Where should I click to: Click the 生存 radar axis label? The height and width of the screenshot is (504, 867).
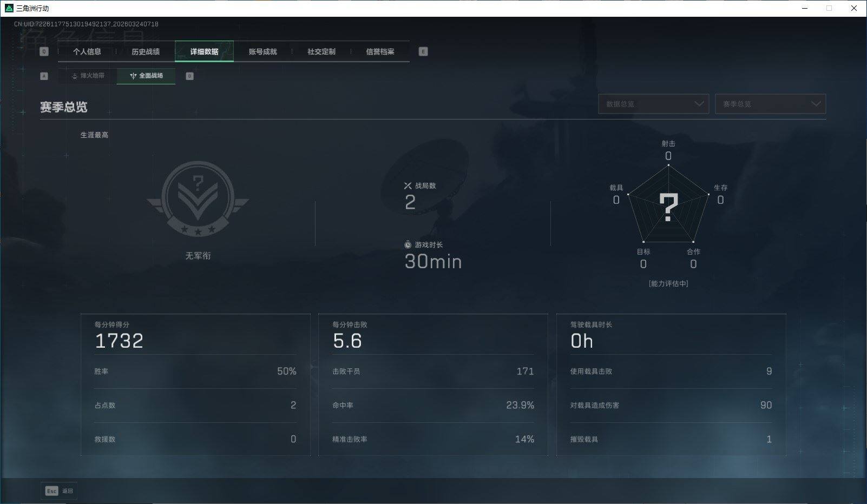pyautogui.click(x=720, y=188)
